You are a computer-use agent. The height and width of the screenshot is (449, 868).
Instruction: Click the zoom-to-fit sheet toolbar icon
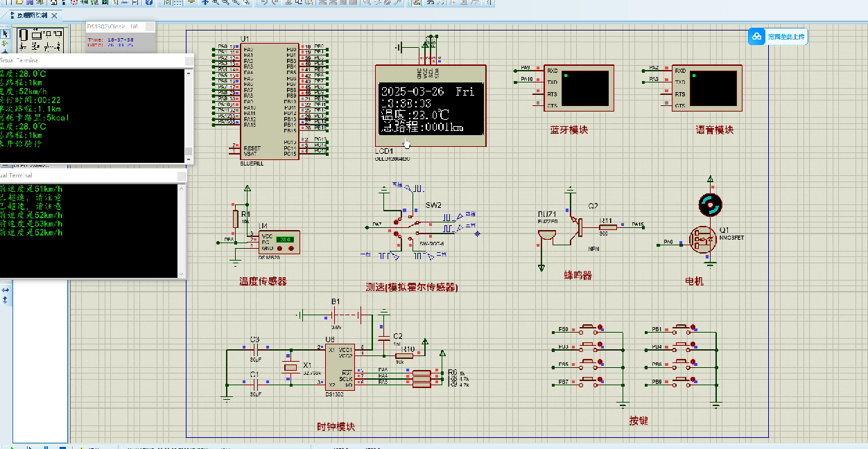[x=236, y=4]
